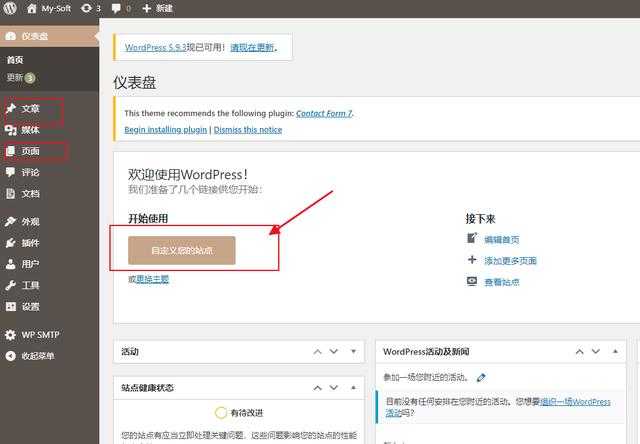Screen dimensions: 640x444
Task: Click the WordPress 5.9.3 link
Action: click(x=156, y=47)
